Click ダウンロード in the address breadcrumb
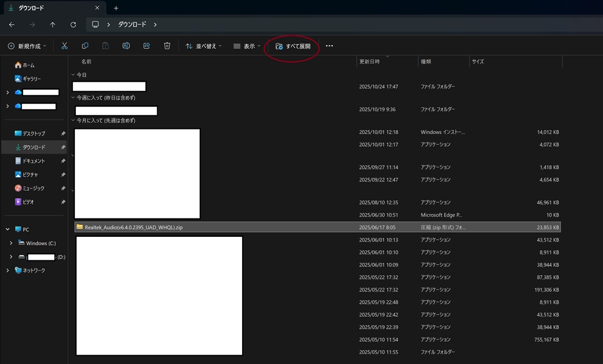The image size is (603, 364). (132, 24)
